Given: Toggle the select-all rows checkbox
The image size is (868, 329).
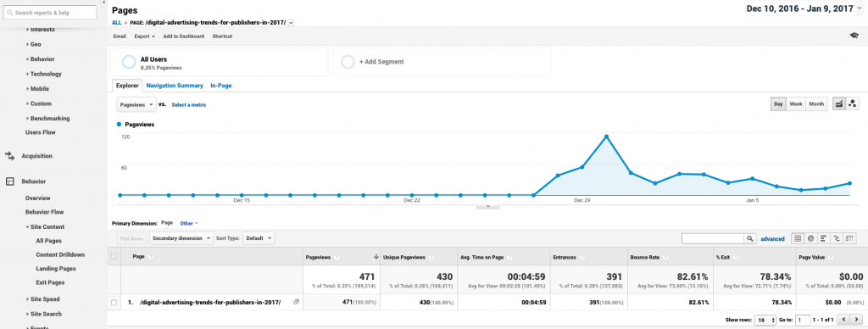Looking at the screenshot, I should (x=114, y=256).
